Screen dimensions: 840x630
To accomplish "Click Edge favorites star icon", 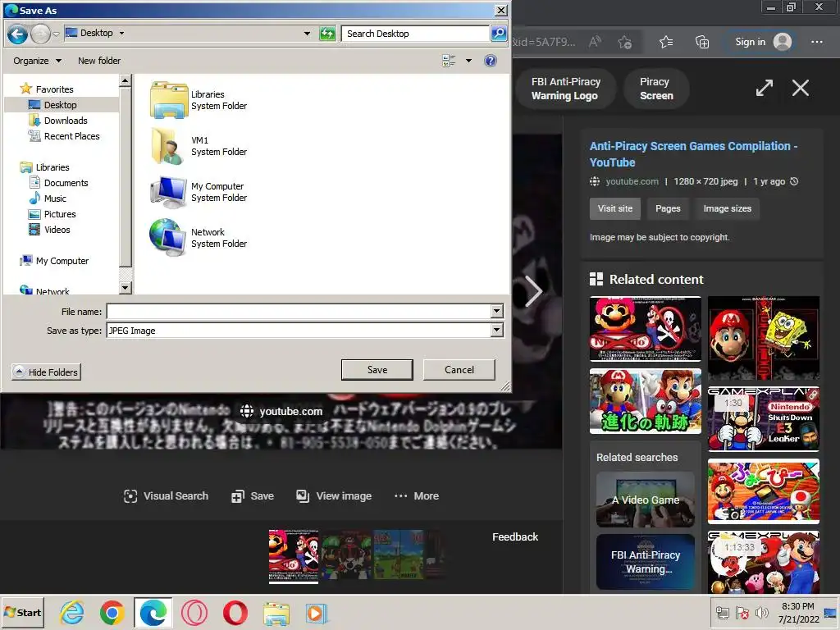I will (666, 42).
